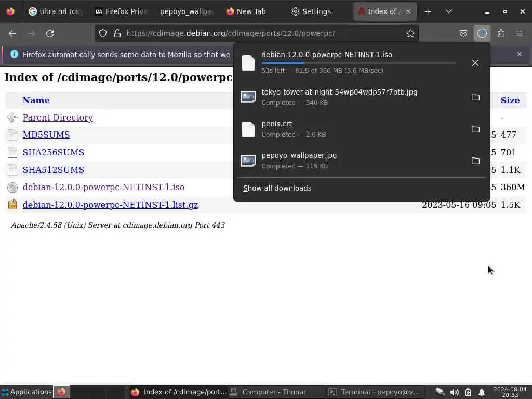532x399 pixels.
Task: Bookmark this page with the star
Action: (410, 33)
